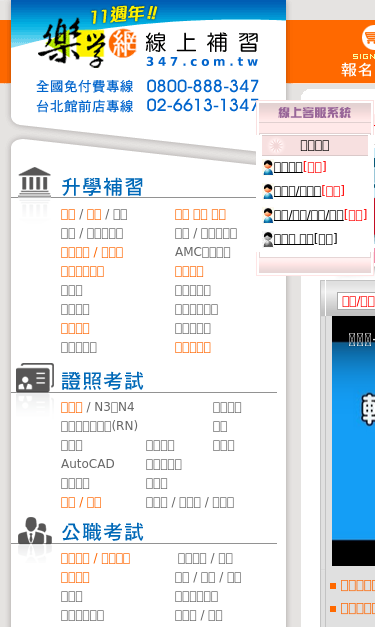The height and width of the screenshot is (627, 375).
Task: Click the 全國免付費專線 label
Action: [x=85, y=86]
